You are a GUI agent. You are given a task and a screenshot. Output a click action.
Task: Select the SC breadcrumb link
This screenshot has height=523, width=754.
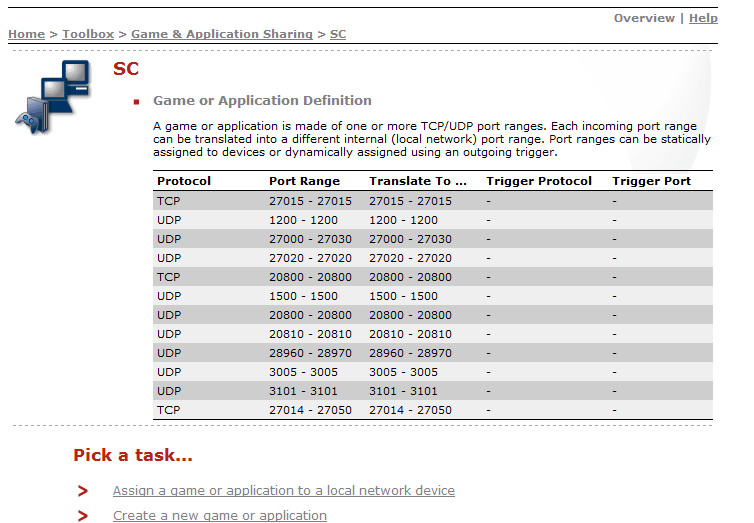[338, 34]
